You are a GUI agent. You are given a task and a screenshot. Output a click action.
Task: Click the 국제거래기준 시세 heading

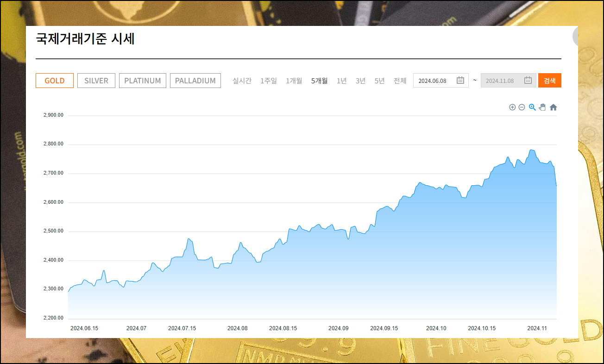point(85,39)
